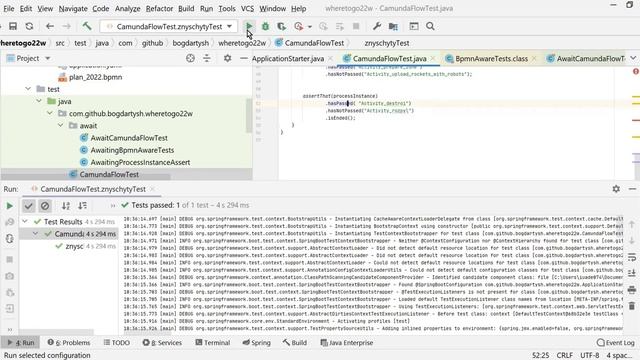The image size is (640, 360).
Task: Clear console with trash icon
Action: click(631, 306)
